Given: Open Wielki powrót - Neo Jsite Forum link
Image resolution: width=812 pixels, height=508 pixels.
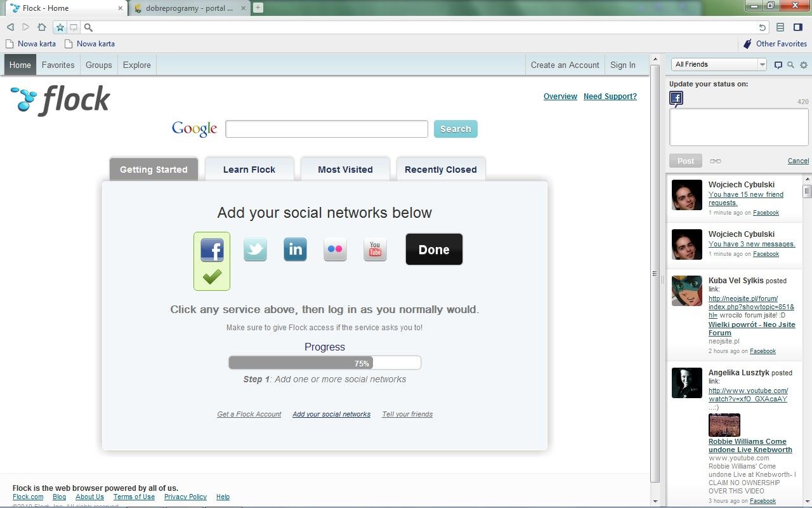Looking at the screenshot, I should click(752, 328).
